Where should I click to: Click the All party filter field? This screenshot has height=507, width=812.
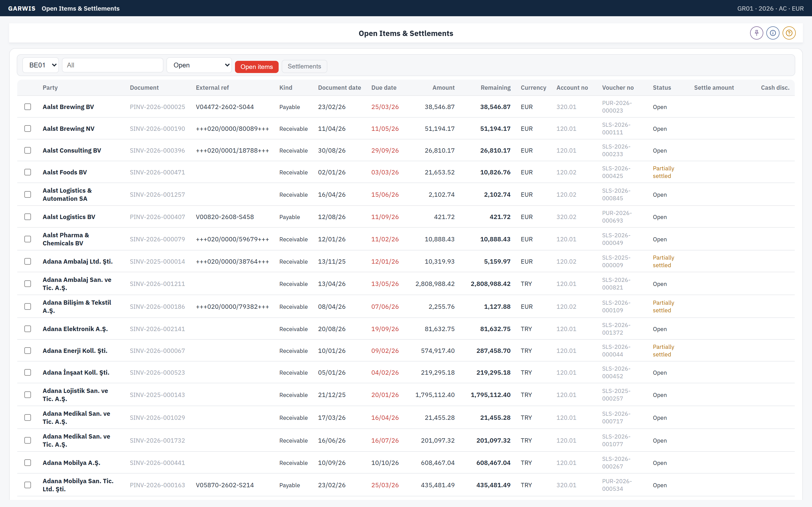point(112,65)
